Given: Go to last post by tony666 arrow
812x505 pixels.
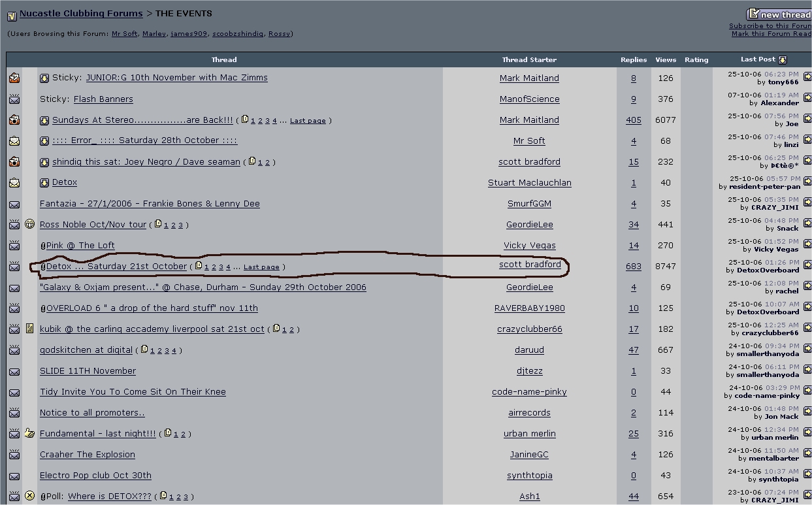Looking at the screenshot, I should click(x=807, y=78).
